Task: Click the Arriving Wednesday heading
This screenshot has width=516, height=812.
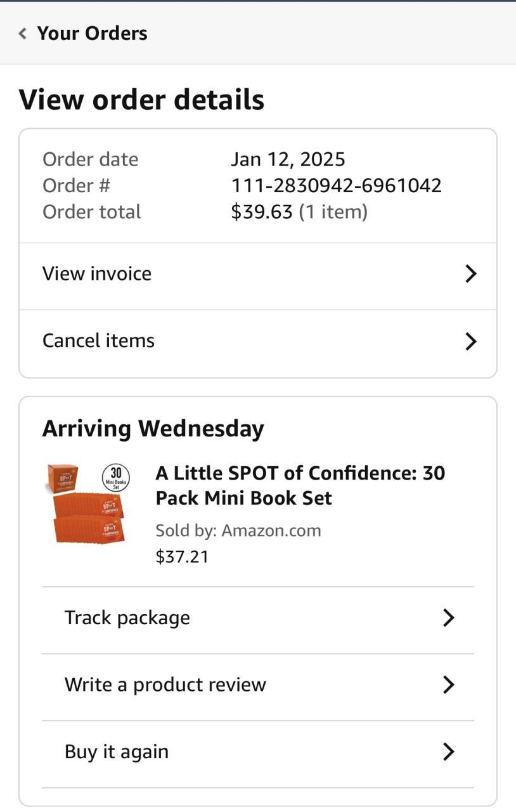Action: point(153,429)
